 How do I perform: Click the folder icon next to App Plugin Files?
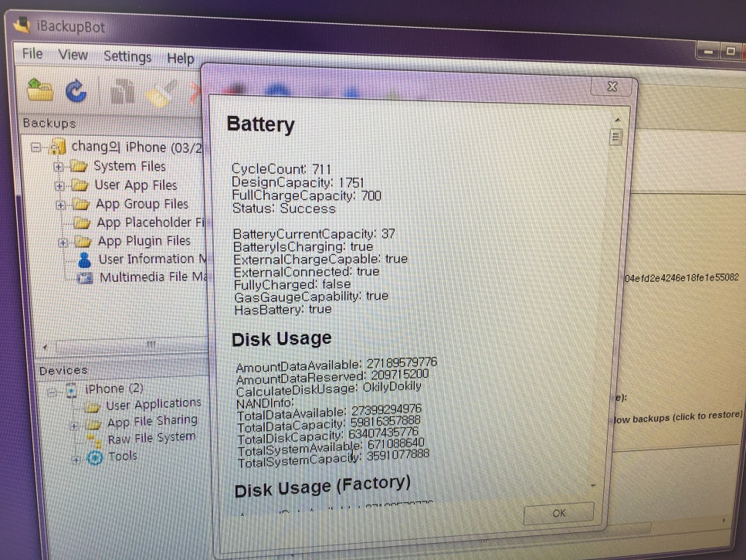click(x=83, y=241)
